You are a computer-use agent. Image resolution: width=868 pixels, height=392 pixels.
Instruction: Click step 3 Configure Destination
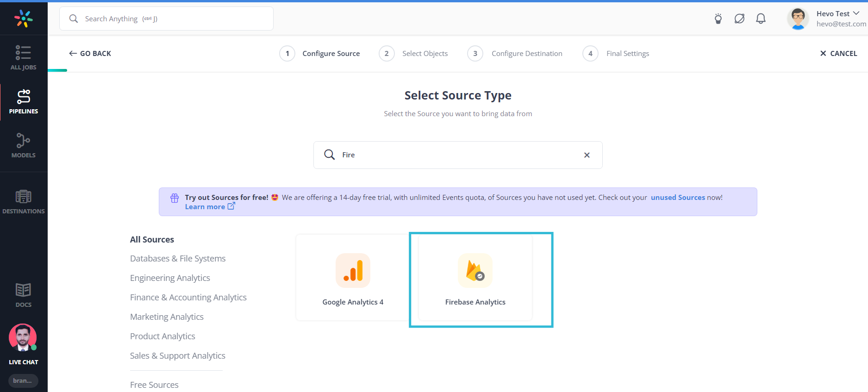click(515, 53)
